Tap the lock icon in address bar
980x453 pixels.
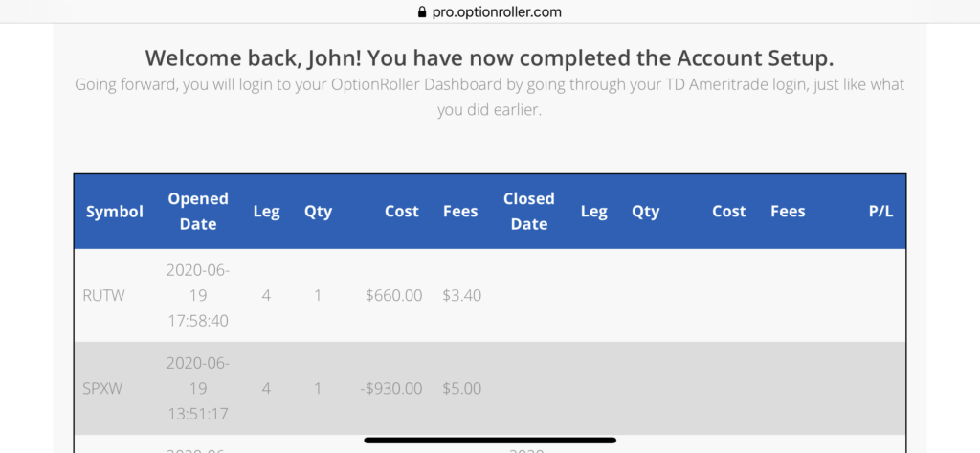pos(421,11)
